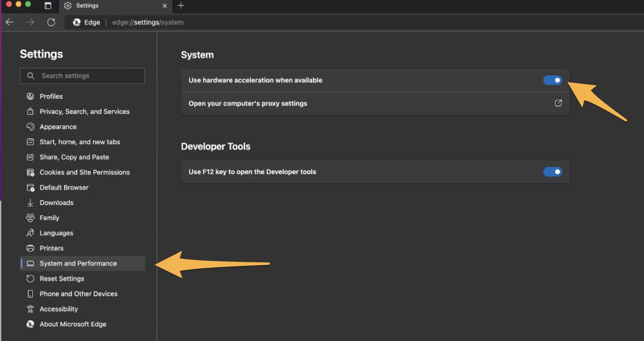644x341 pixels.
Task: Click the 'Use F12 key' label text
Action: tap(252, 172)
